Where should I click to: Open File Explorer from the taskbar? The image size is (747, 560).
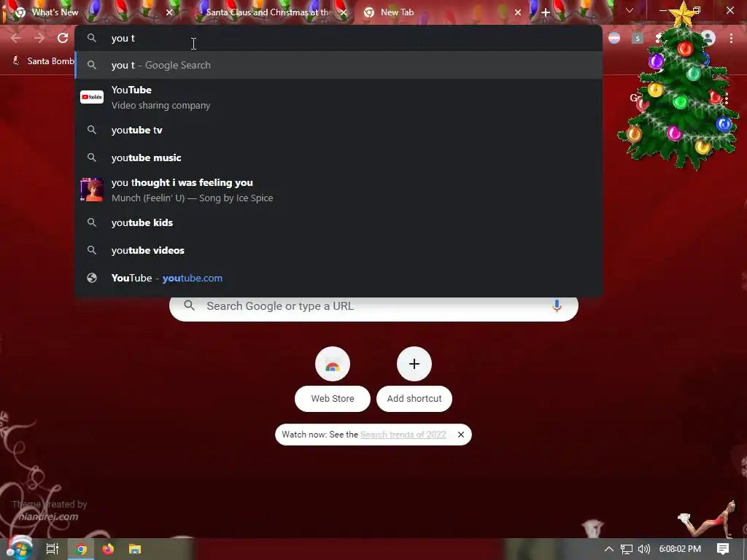tap(135, 549)
